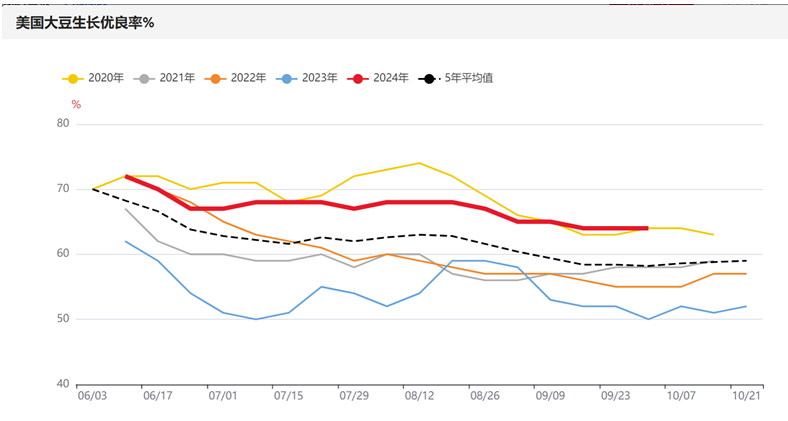Click the red % unit label

pyautogui.click(x=75, y=103)
